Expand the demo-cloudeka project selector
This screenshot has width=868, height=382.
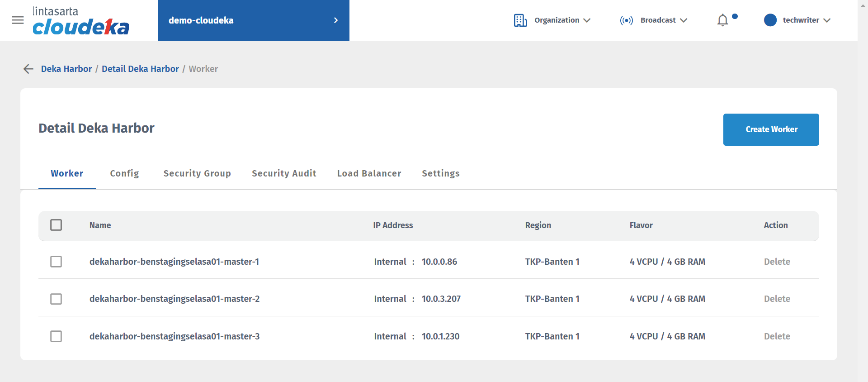pos(335,20)
